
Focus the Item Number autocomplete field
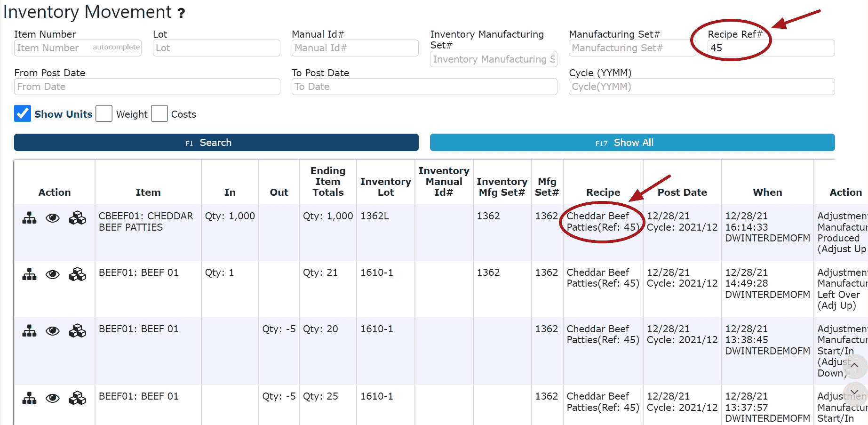(x=78, y=48)
